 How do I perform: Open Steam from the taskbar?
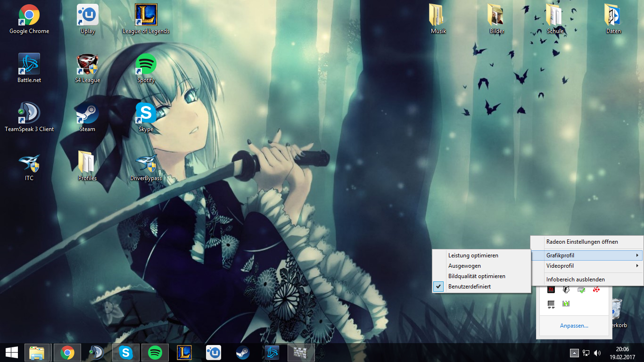243,353
